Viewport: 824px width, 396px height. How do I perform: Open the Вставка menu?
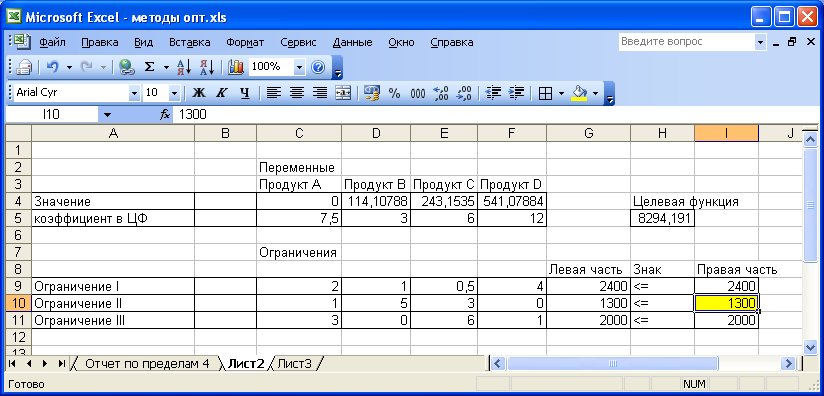190,42
